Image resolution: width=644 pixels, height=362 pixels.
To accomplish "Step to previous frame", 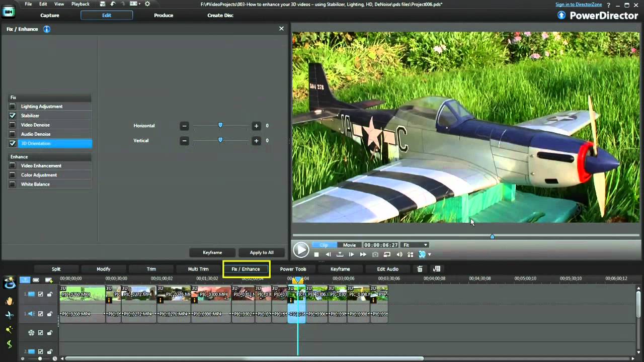I will tap(328, 254).
